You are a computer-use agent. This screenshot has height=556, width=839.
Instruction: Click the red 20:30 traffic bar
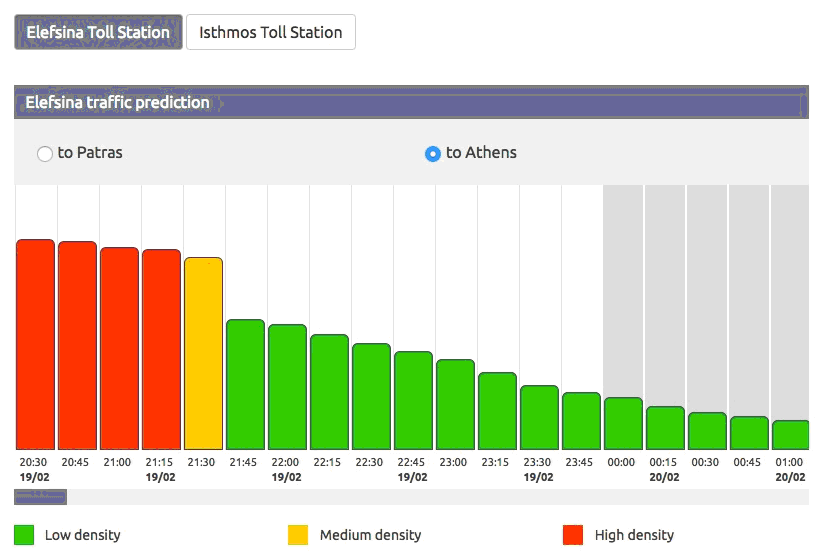pos(35,345)
